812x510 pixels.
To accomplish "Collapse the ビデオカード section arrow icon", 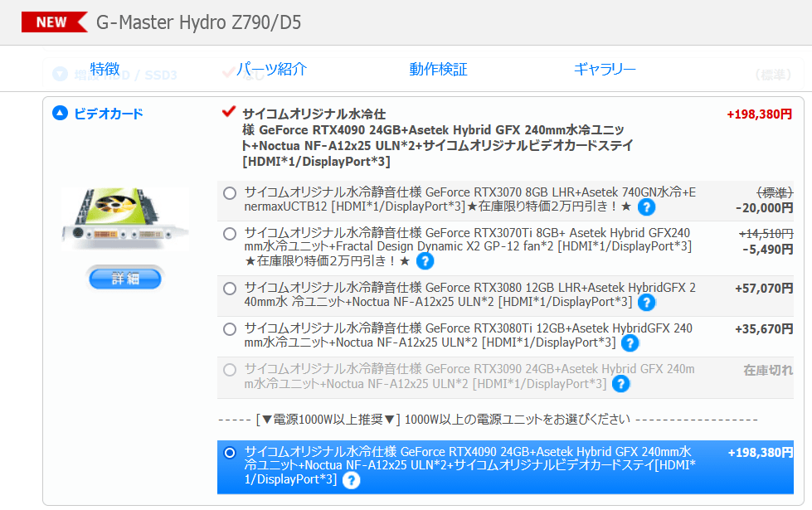I will coord(60,113).
